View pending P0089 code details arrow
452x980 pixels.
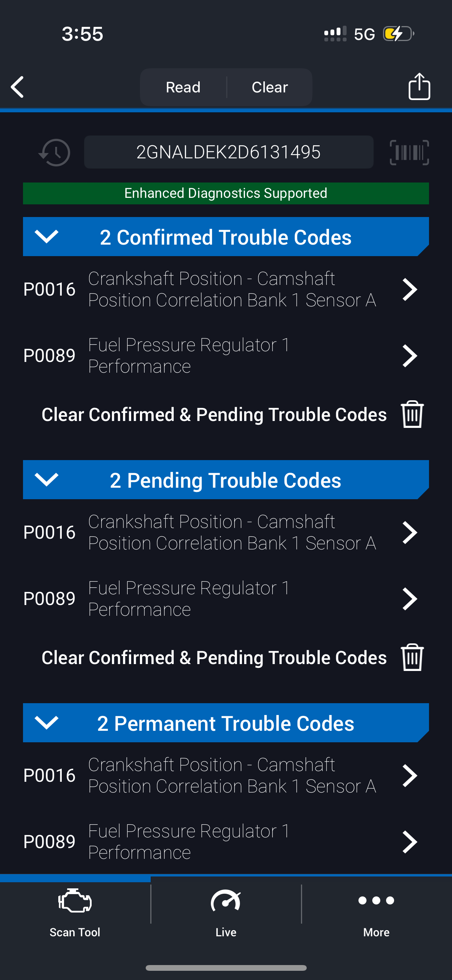tap(409, 599)
